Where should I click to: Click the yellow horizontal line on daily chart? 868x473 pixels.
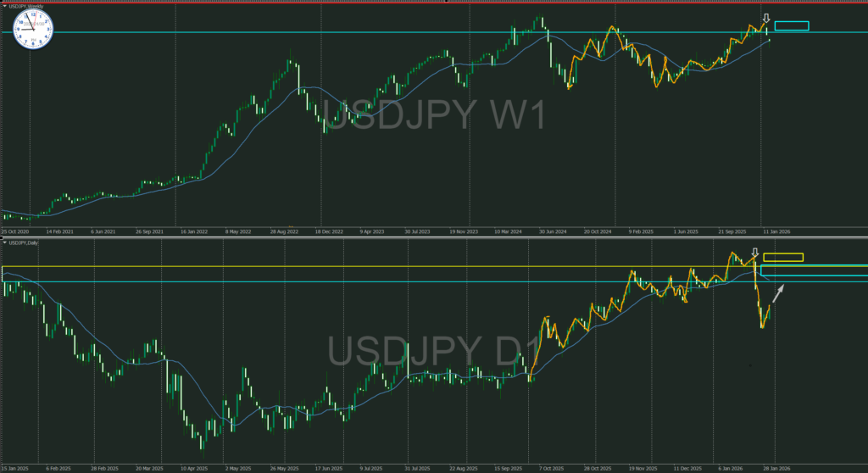point(339,267)
